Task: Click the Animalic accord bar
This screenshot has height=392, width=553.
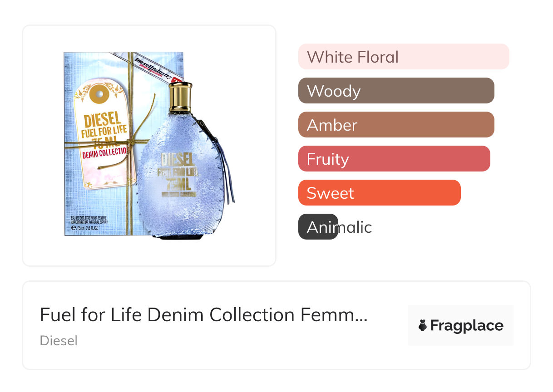Action: 318,227
